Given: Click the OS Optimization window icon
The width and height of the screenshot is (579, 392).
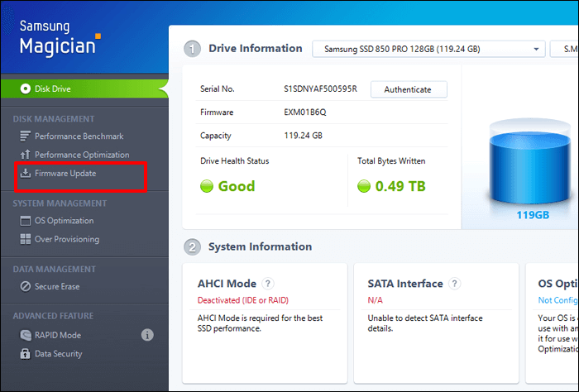Looking at the screenshot, I should pos(25,221).
